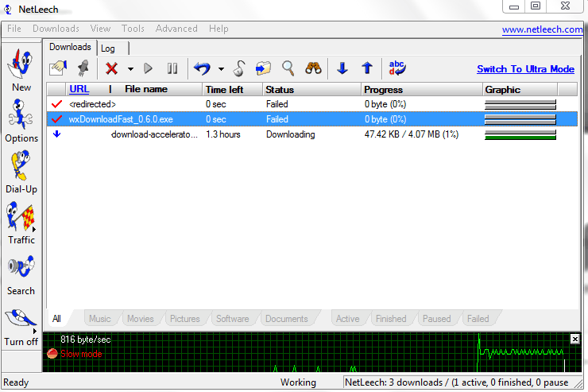Filter by the Documents tab
Image resolution: width=588 pixels, height=392 pixels.
coord(287,319)
